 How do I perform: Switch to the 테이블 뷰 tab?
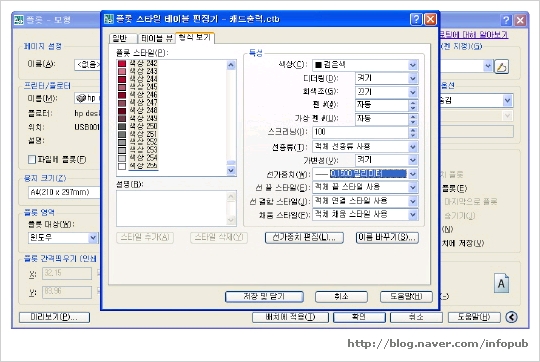pos(156,38)
